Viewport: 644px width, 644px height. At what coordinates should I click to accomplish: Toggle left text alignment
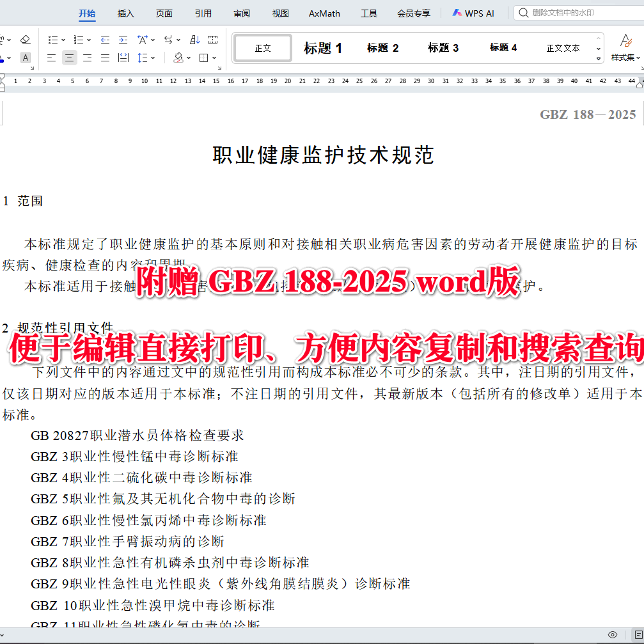click(52, 58)
